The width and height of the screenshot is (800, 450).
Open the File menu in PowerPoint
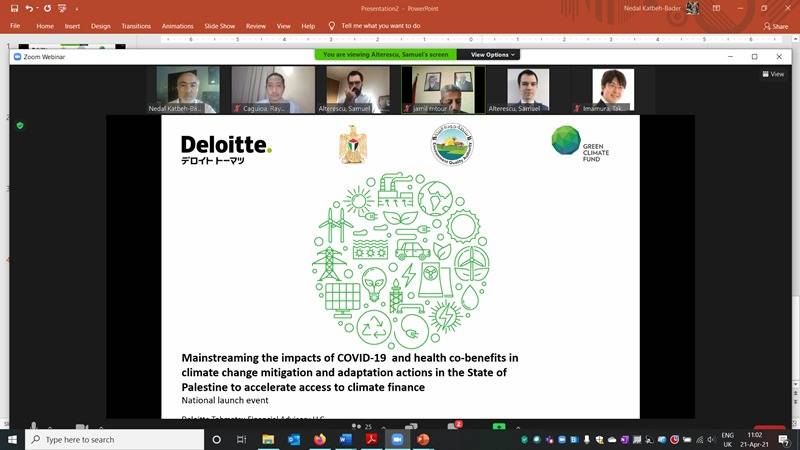(15, 26)
